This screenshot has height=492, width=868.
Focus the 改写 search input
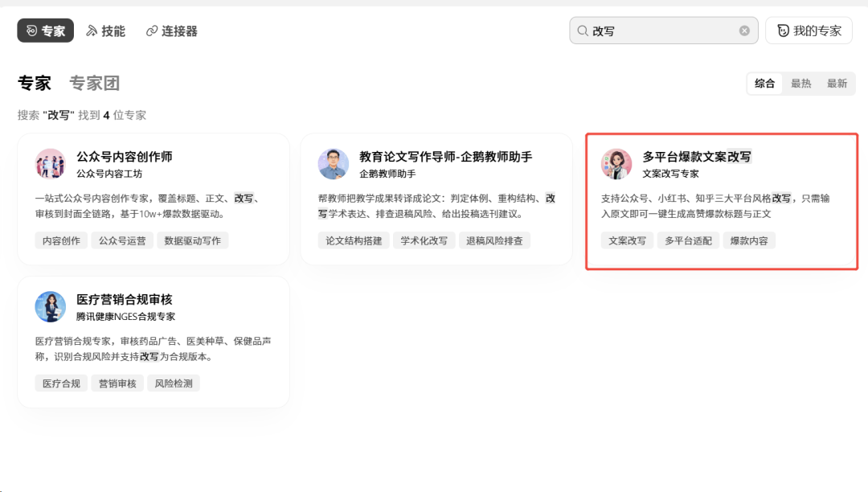pyautogui.click(x=663, y=31)
